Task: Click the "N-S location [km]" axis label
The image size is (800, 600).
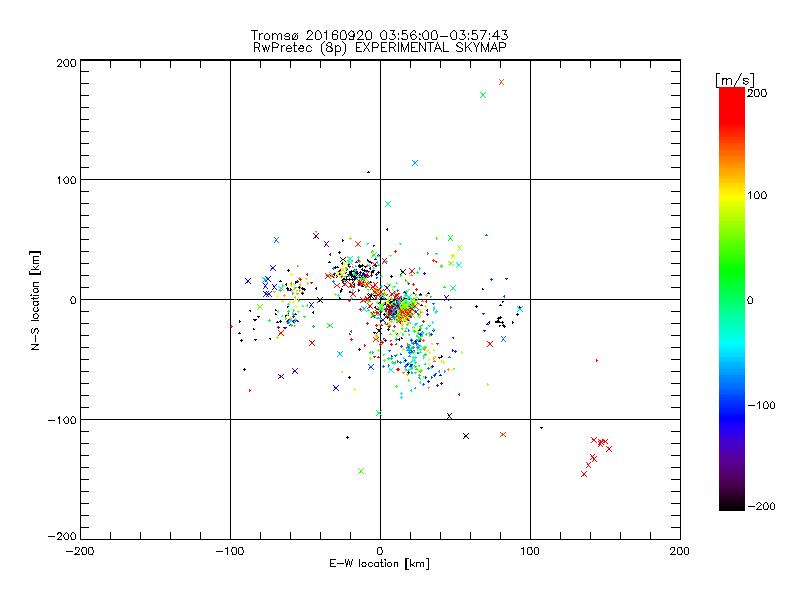Action: pos(35,300)
